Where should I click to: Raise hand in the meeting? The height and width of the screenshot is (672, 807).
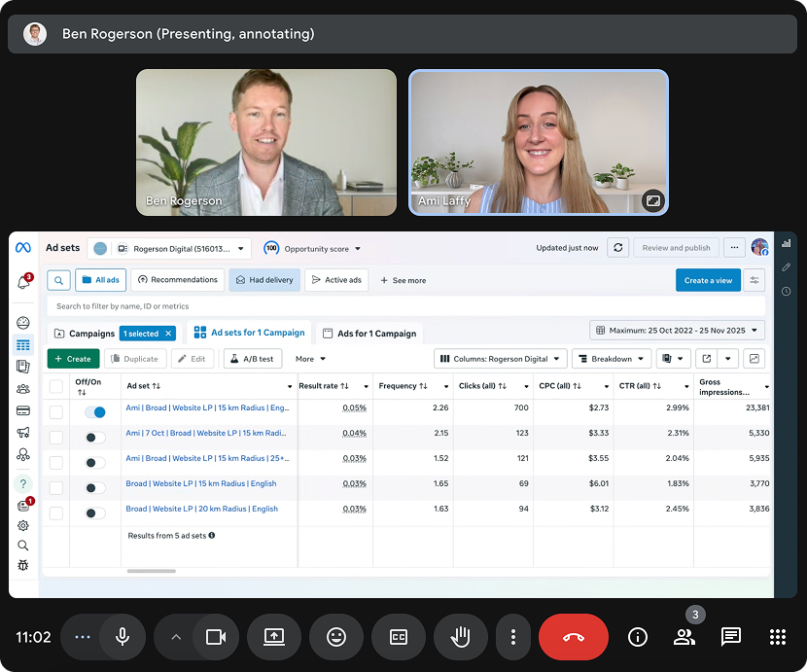(461, 637)
